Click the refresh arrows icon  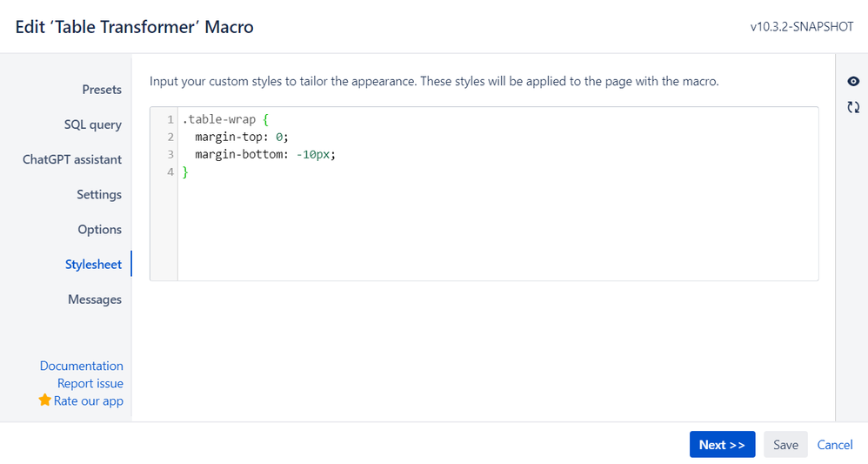[853, 107]
